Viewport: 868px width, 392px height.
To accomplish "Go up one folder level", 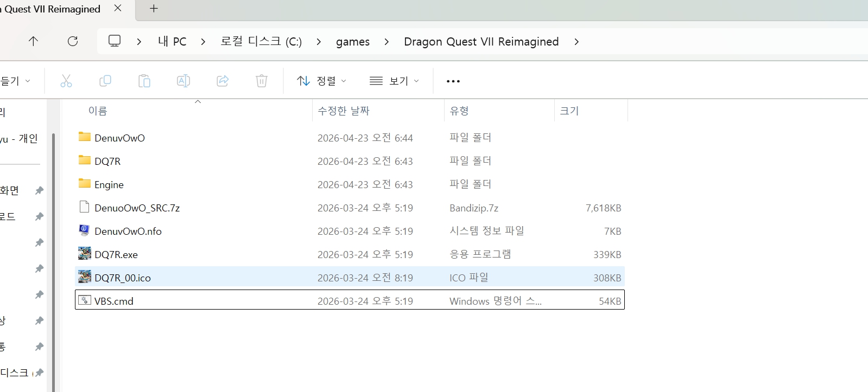I will [x=33, y=41].
